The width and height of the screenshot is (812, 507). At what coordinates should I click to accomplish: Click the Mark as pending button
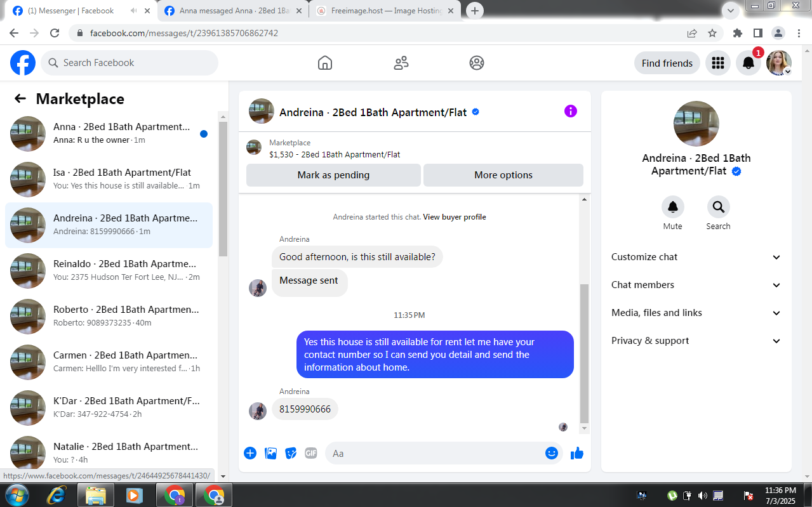tap(333, 175)
